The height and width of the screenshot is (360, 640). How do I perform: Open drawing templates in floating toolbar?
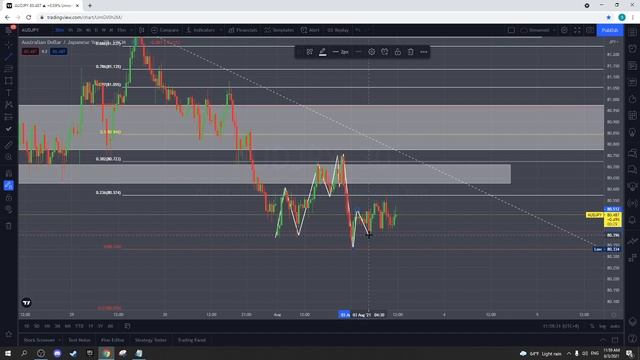point(309,52)
